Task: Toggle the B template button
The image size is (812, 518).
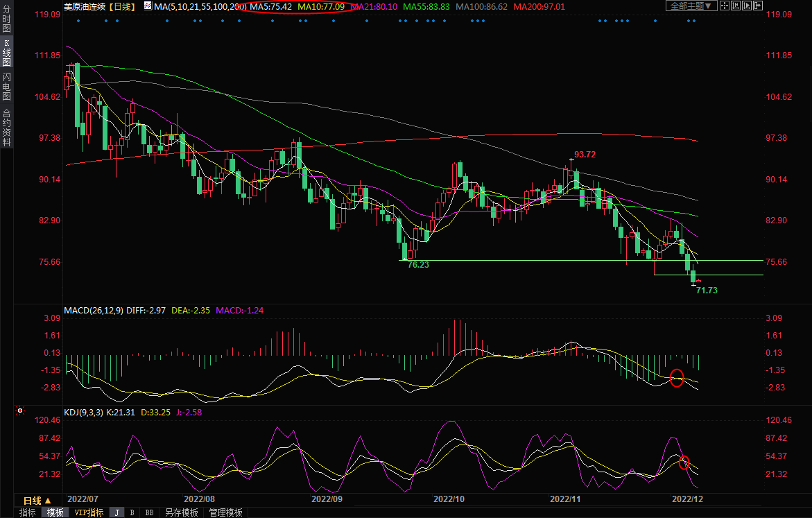Action: point(132,512)
